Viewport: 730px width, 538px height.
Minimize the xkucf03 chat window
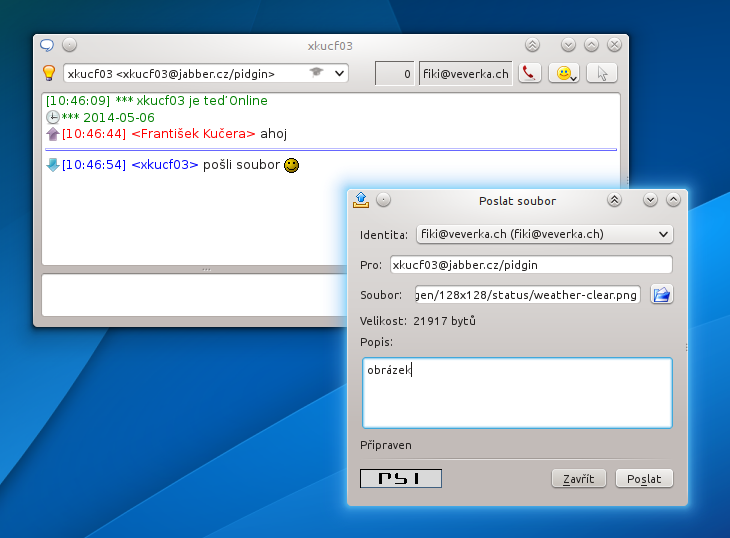click(568, 45)
